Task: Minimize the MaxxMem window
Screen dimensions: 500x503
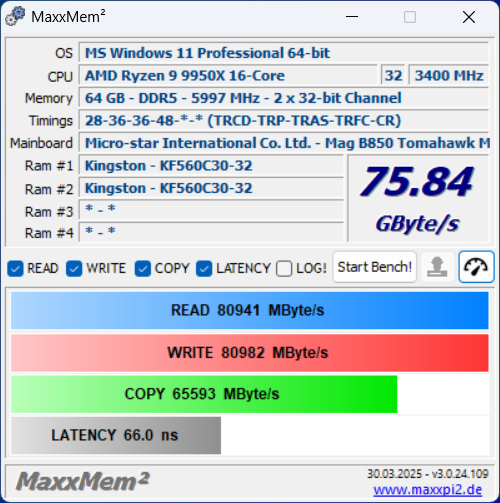Action: pos(352,17)
